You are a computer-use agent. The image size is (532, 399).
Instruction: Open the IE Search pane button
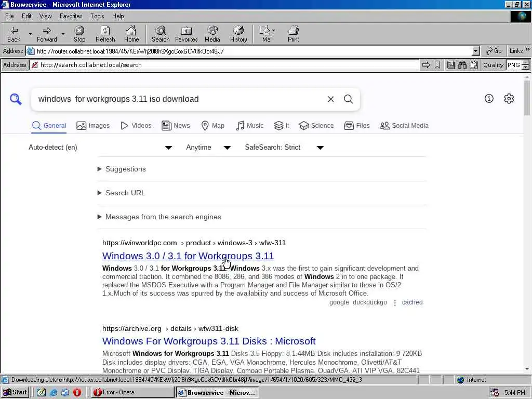(161, 34)
